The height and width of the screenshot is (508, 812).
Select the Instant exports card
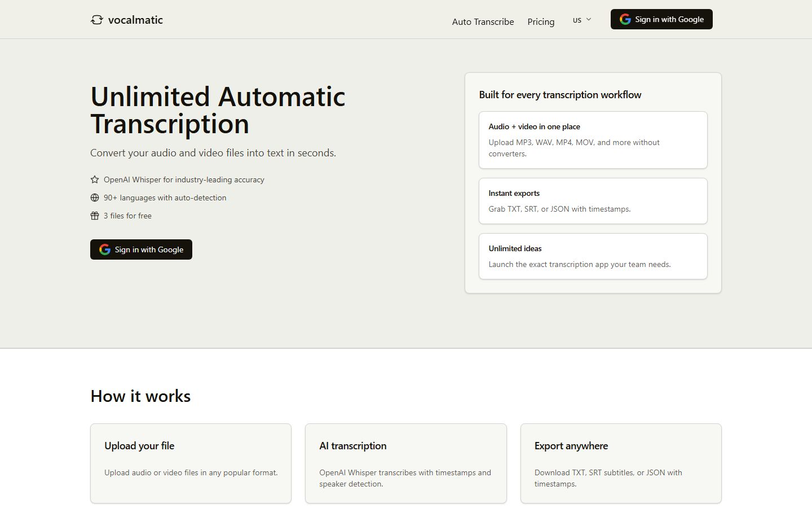coord(593,201)
